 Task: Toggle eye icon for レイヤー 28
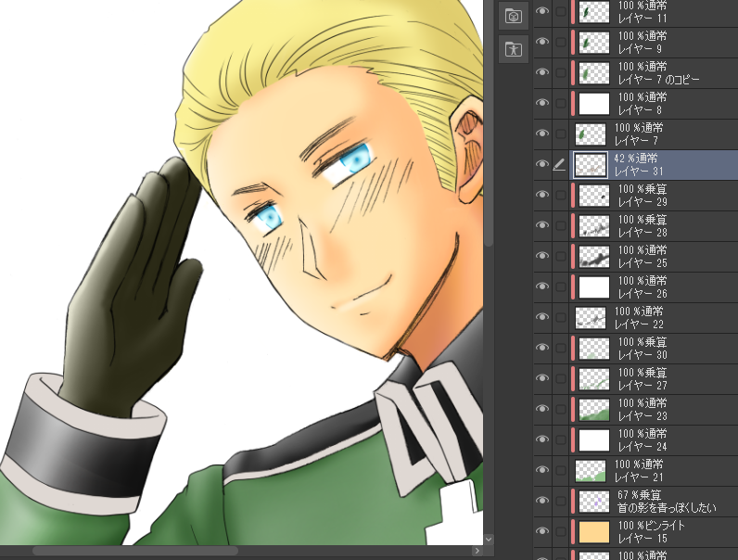542,225
